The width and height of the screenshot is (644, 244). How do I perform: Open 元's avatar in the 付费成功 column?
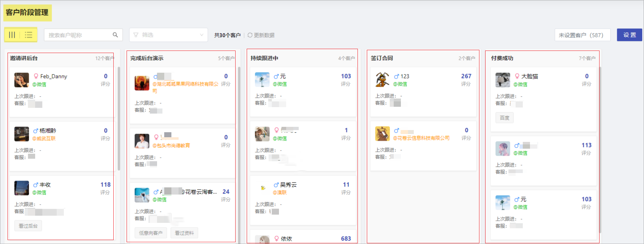pyautogui.click(x=503, y=202)
